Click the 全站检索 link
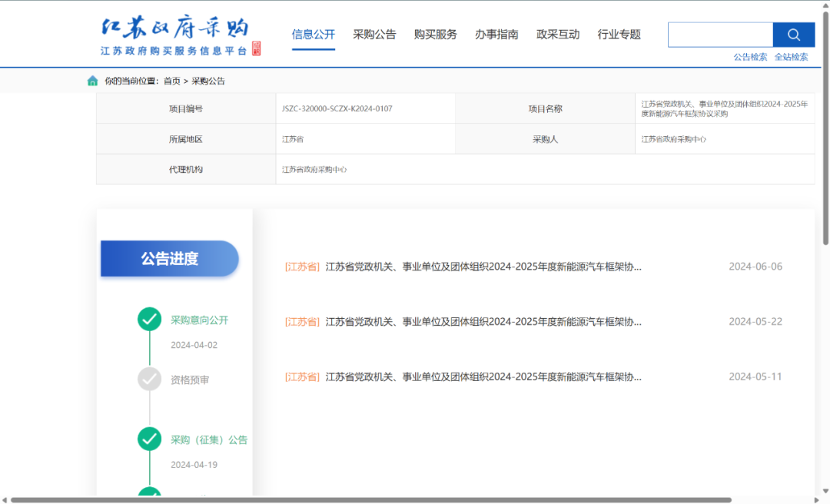The width and height of the screenshot is (830, 504). [792, 56]
